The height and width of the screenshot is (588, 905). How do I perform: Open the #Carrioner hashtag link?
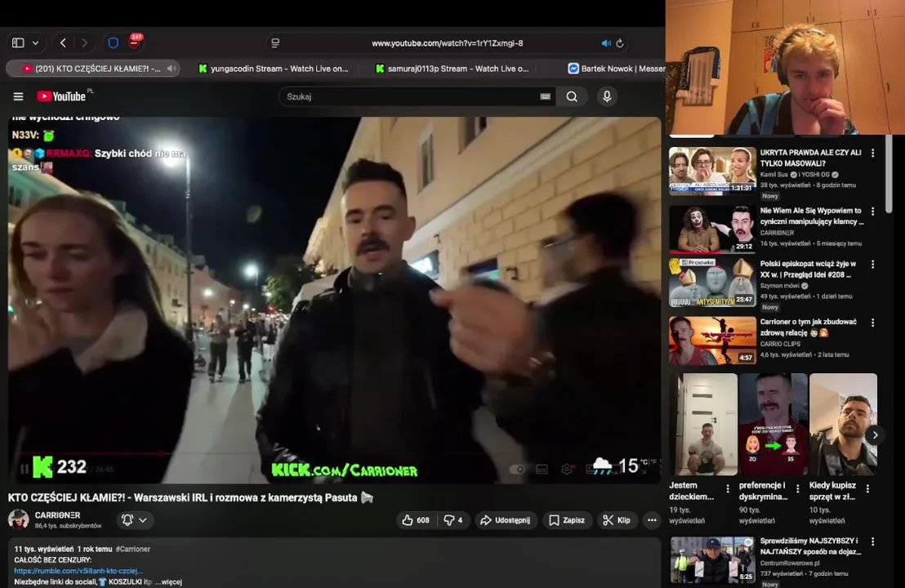[x=133, y=549]
